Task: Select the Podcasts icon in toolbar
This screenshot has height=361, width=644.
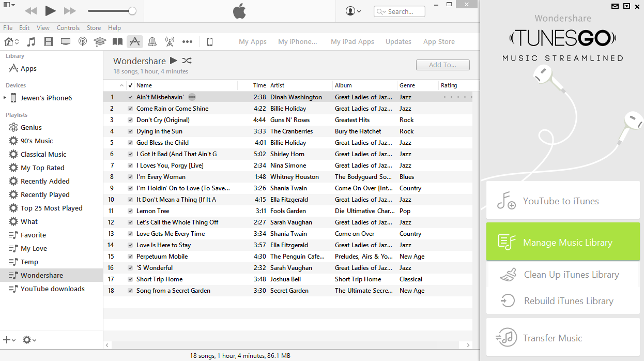Action: point(82,42)
